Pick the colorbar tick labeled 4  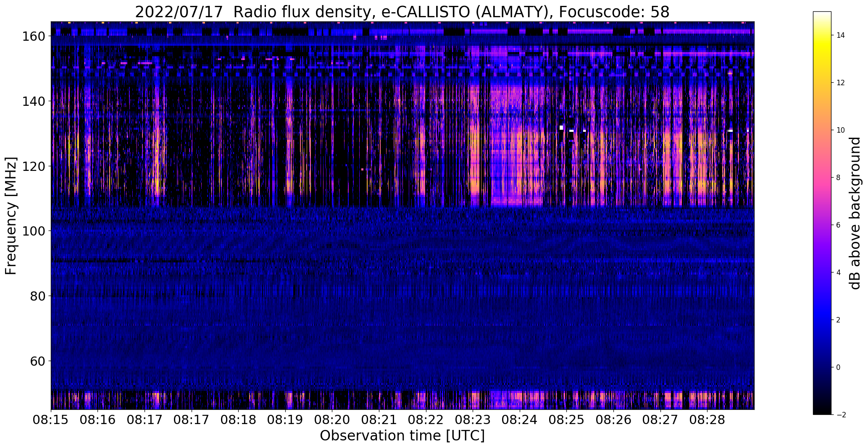click(838, 272)
